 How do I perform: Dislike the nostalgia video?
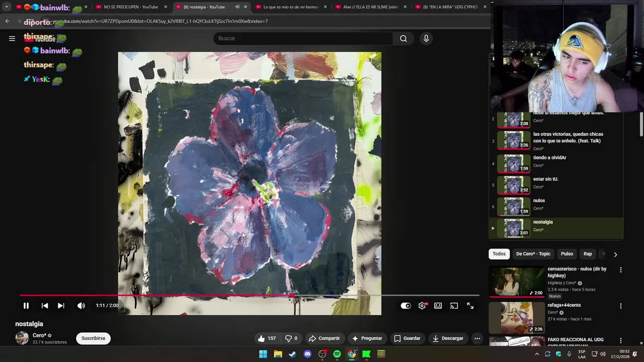(291, 338)
